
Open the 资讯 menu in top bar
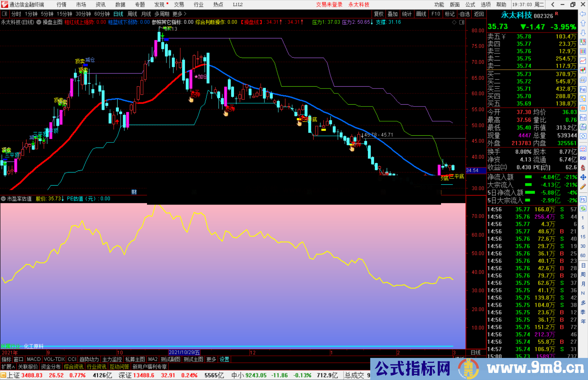pos(100,5)
